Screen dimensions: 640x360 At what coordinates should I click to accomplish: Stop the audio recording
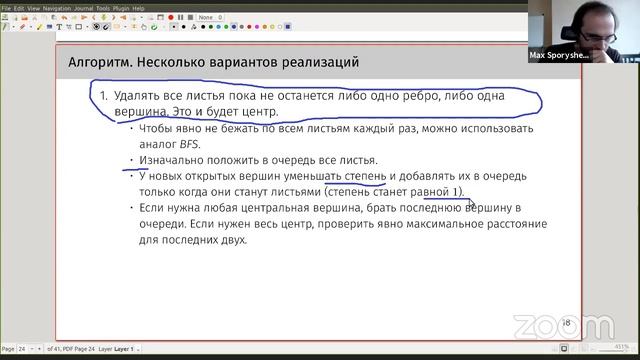pyautogui.click(x=190, y=18)
